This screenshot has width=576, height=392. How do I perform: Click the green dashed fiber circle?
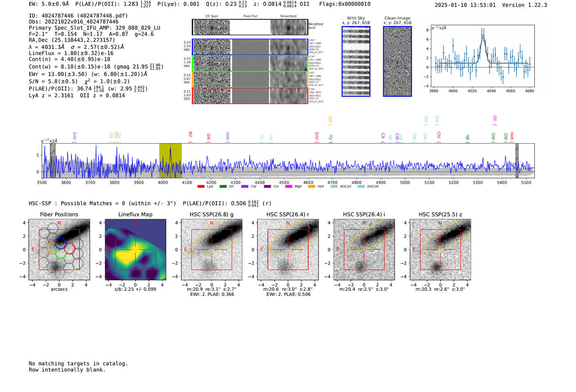click(x=60, y=253)
